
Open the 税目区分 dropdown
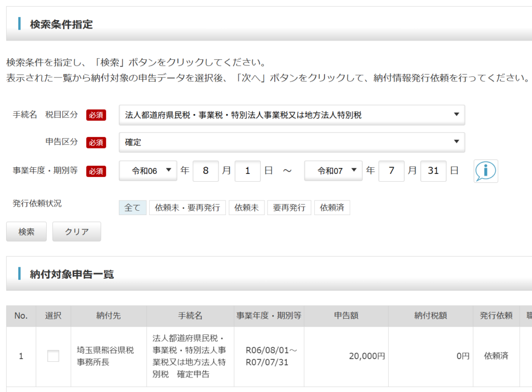(x=291, y=115)
